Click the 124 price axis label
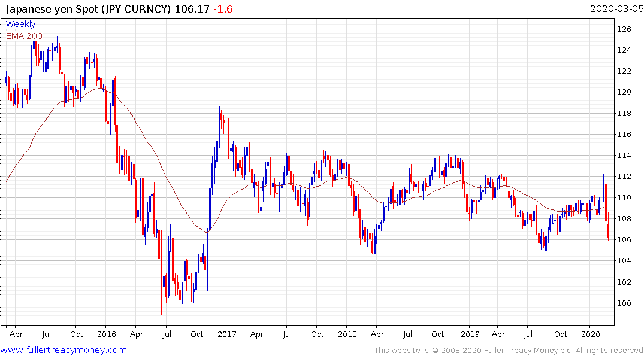 [x=624, y=50]
